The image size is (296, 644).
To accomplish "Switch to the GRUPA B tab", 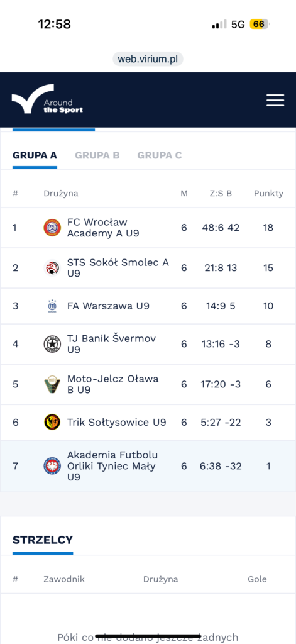I will [97, 156].
